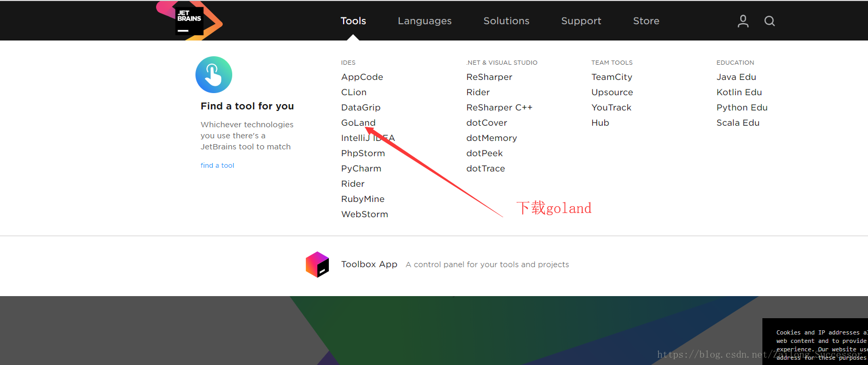Open the CLion link

point(354,92)
